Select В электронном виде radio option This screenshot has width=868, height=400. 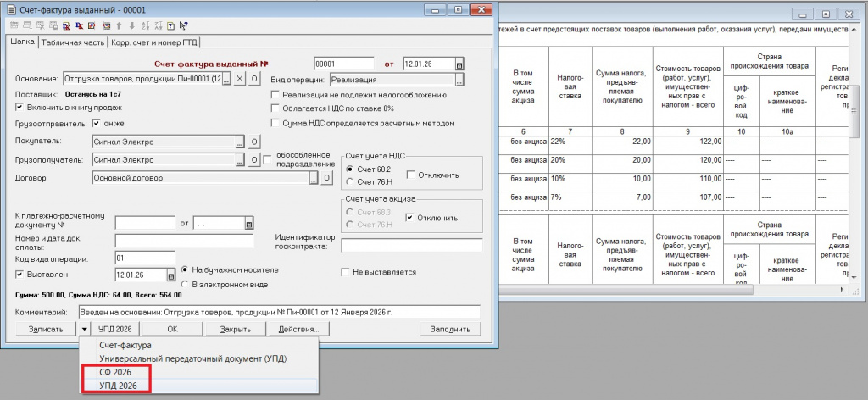coord(185,283)
